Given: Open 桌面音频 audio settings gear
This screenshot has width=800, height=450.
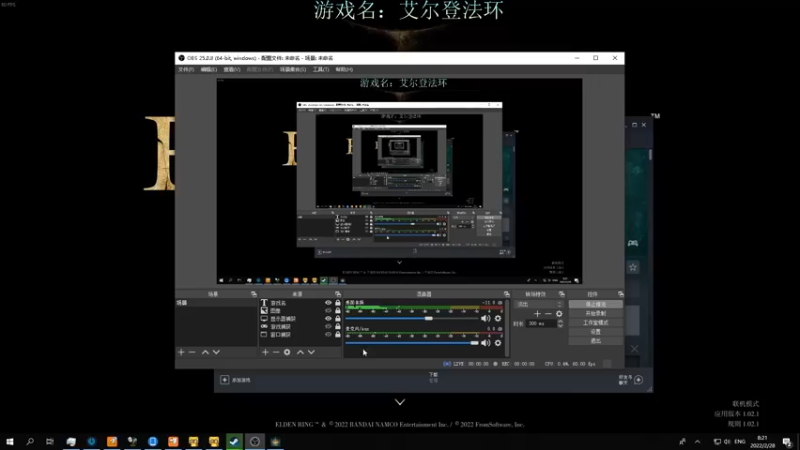Looking at the screenshot, I should coord(498,318).
